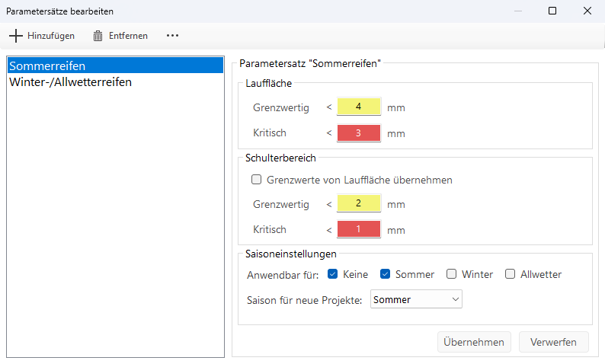Open Saison für neue Projekte dropdown
The height and width of the screenshot is (364, 605).
click(x=416, y=300)
